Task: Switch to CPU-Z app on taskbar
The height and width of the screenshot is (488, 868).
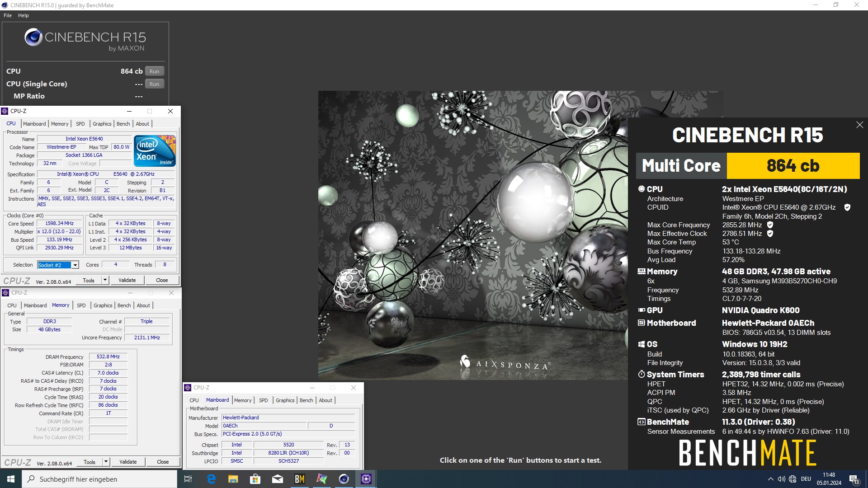Action: [x=366, y=479]
